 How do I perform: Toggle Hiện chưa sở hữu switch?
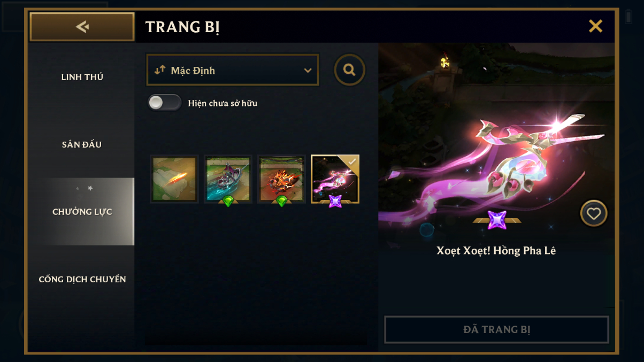point(165,103)
